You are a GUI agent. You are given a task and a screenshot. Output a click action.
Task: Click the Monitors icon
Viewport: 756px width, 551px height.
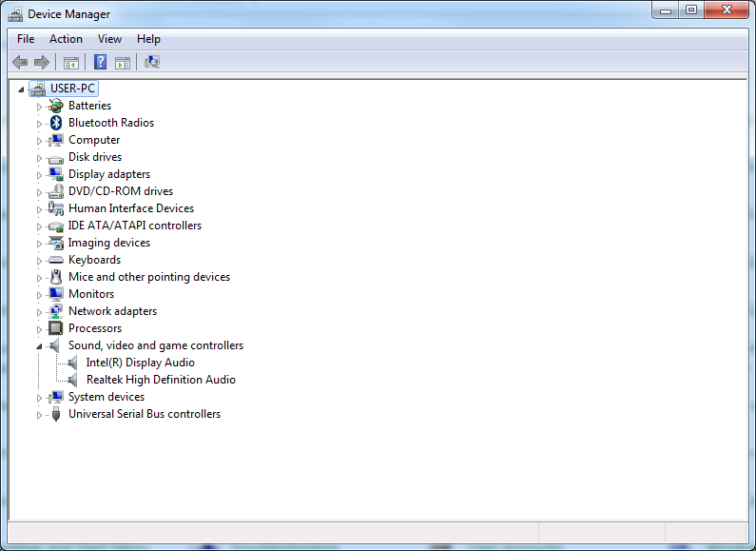point(56,294)
